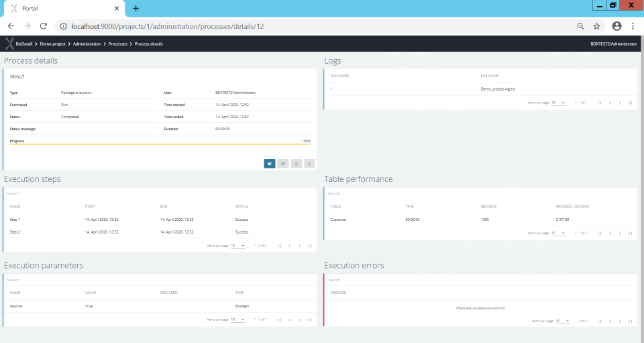Sort Execution steps by STATUS header
This screenshot has width=644, height=343.
click(x=241, y=207)
